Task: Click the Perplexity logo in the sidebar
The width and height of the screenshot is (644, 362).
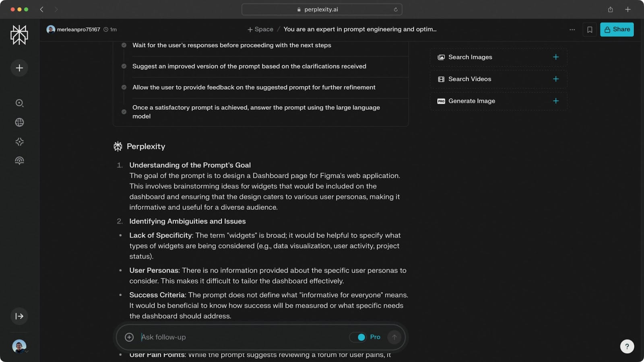Action: pos(19,35)
